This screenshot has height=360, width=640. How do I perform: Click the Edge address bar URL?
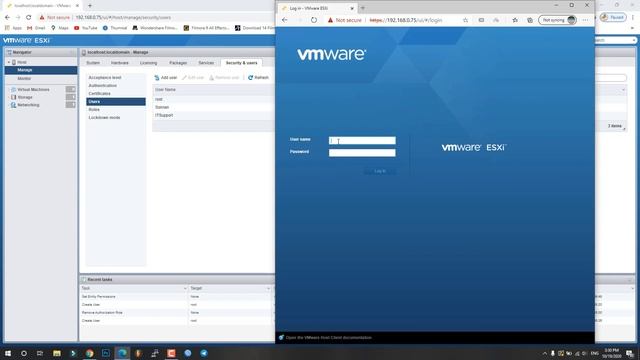(x=406, y=20)
